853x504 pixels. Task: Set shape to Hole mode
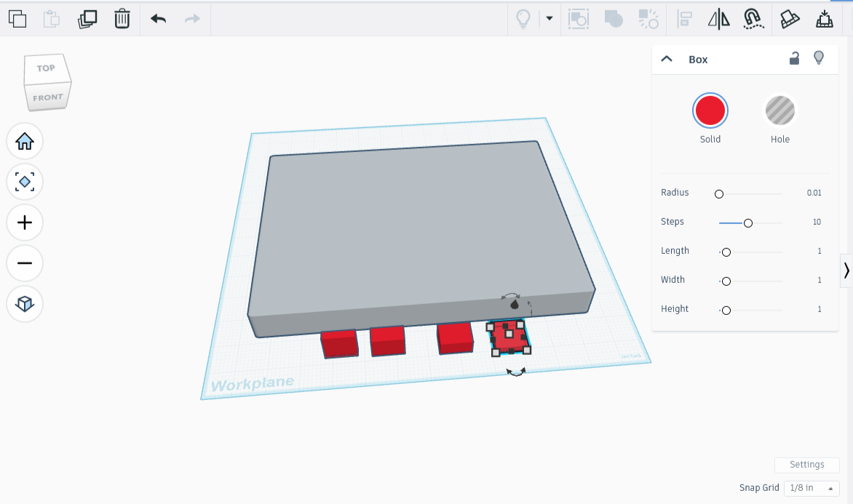[x=780, y=111]
